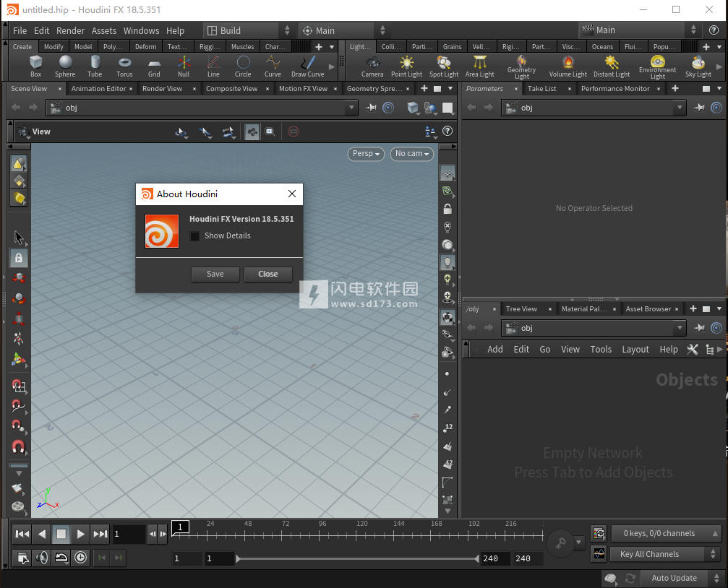728x588 pixels.
Task: Open the Build desktop dropdown
Action: (x=249, y=30)
